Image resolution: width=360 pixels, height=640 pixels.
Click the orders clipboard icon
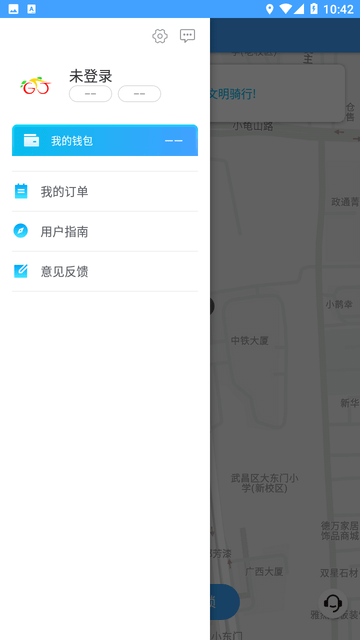coord(21,191)
